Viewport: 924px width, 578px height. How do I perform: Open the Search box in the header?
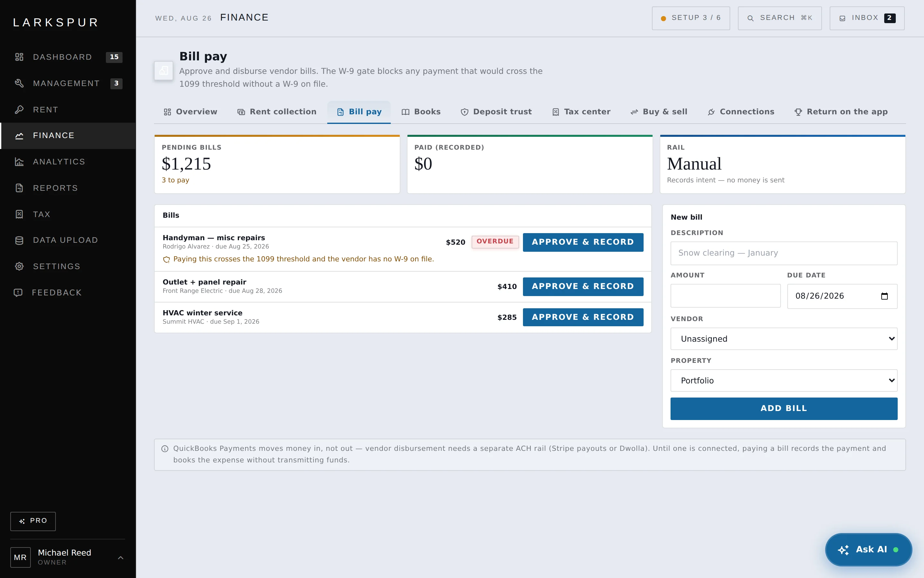[x=780, y=18]
